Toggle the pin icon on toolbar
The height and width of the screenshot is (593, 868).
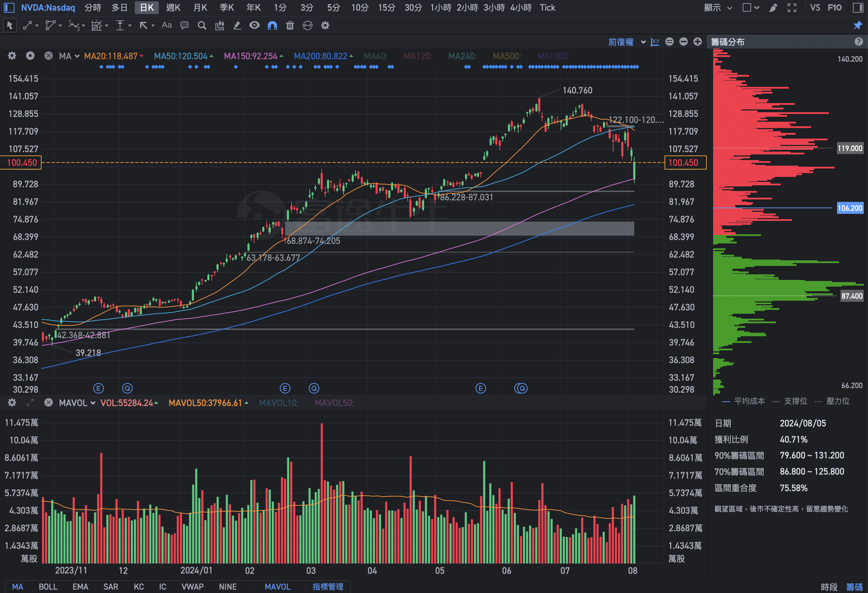coord(858,25)
